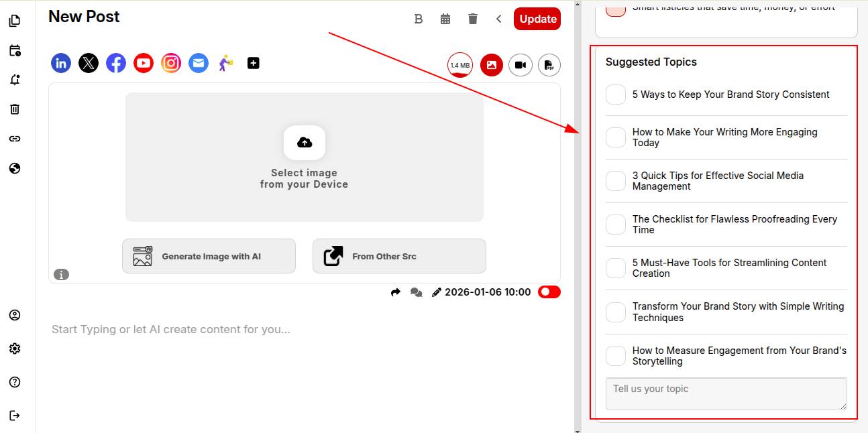Screen dimensions: 868x433
Task: Click the plus icon to add channel
Action: 253,63
